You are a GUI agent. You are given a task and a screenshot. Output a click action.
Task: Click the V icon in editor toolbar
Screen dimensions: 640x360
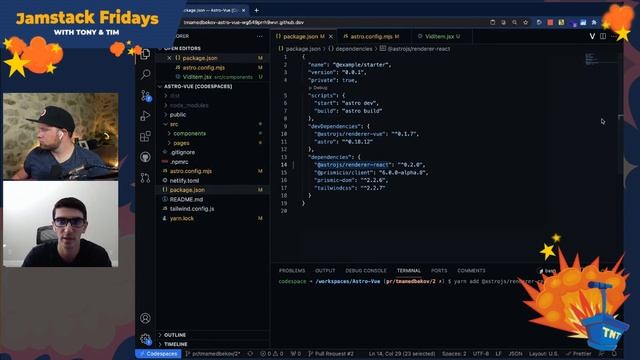click(x=592, y=36)
